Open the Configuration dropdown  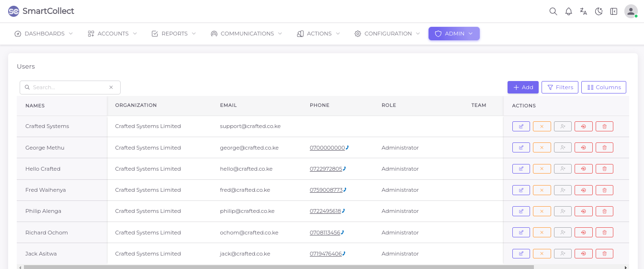(x=387, y=34)
